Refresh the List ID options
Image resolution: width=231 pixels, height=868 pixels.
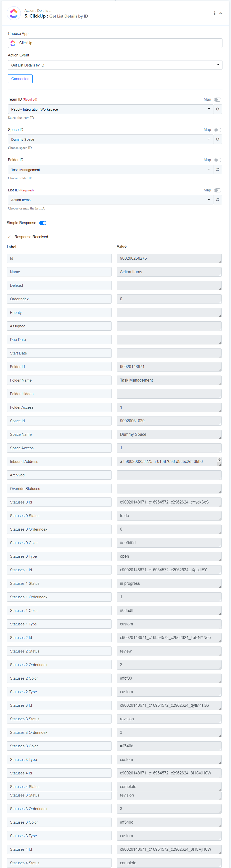point(217,200)
